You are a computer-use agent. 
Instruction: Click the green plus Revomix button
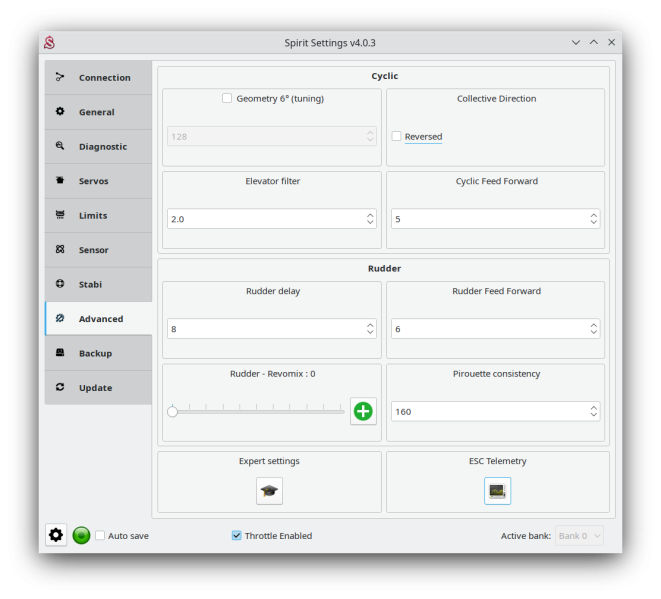pos(363,411)
